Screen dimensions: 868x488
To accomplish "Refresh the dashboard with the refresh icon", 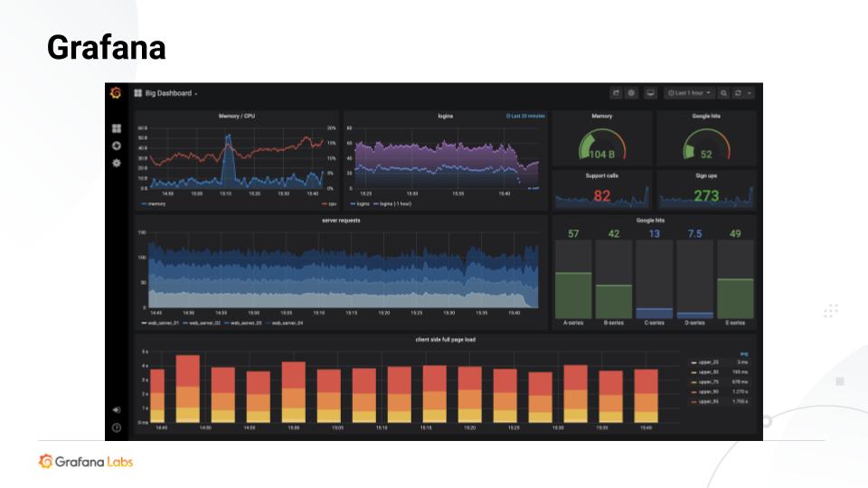I will click(x=739, y=93).
